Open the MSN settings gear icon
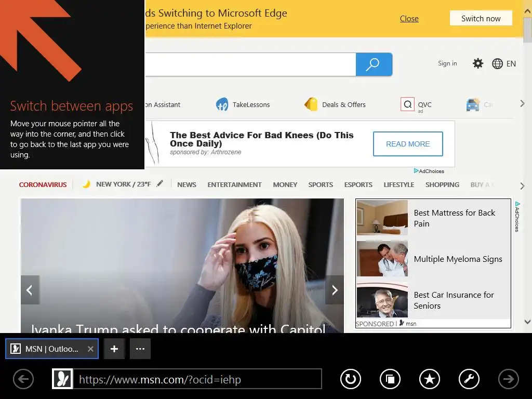 [x=478, y=63]
